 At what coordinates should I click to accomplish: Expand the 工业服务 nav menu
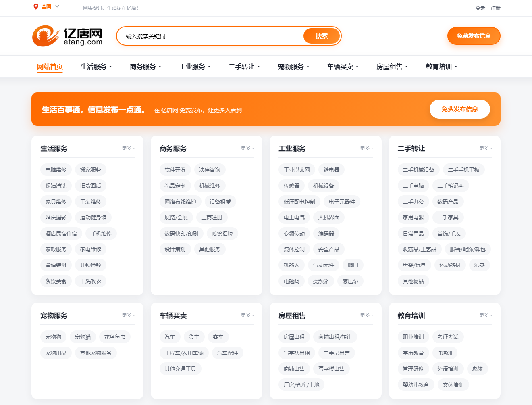pos(195,67)
